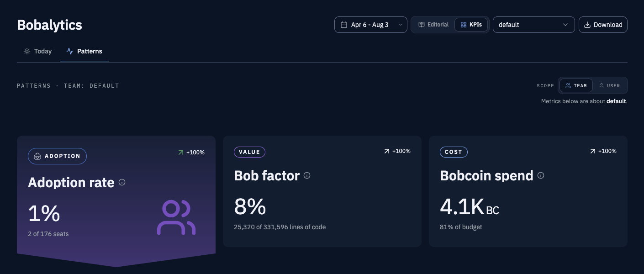Click the trend arrow on Cost card
Viewport: 644px width, 274px height.
point(592,151)
